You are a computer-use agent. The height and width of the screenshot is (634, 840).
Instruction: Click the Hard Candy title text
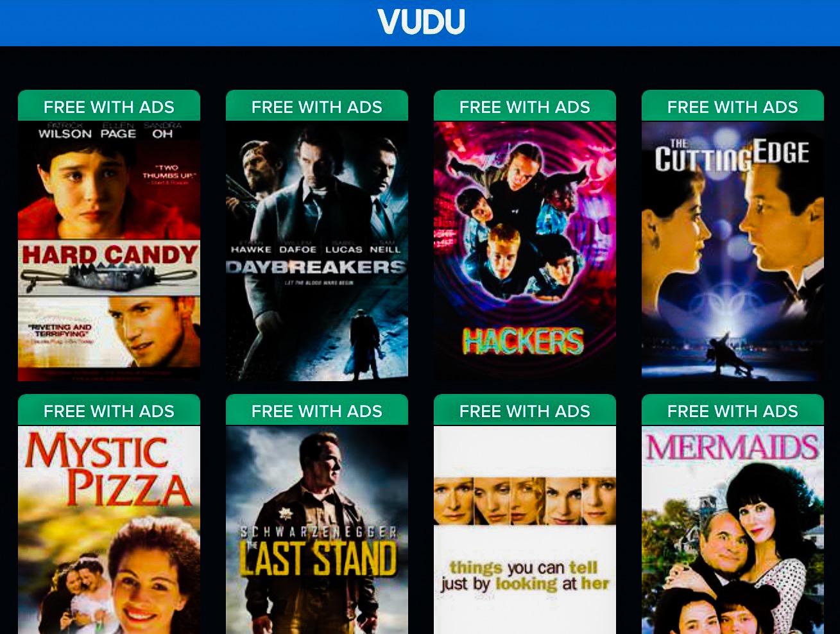109,255
